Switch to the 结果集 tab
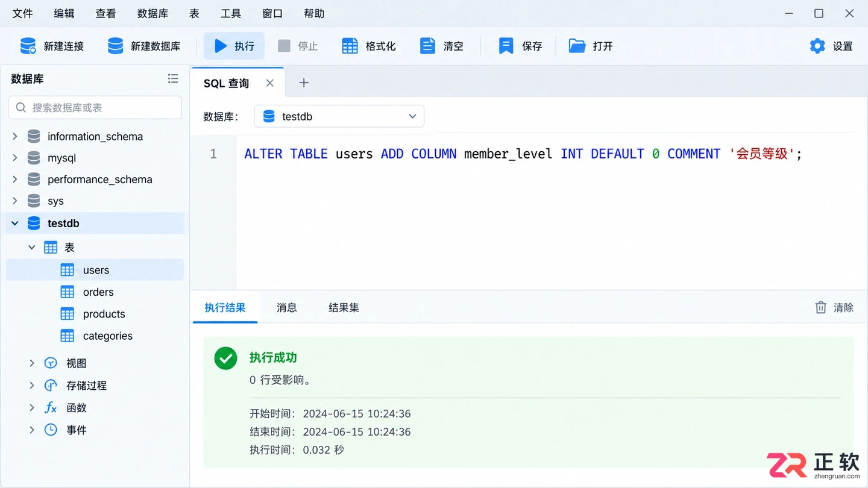This screenshot has height=488, width=868. [x=344, y=308]
